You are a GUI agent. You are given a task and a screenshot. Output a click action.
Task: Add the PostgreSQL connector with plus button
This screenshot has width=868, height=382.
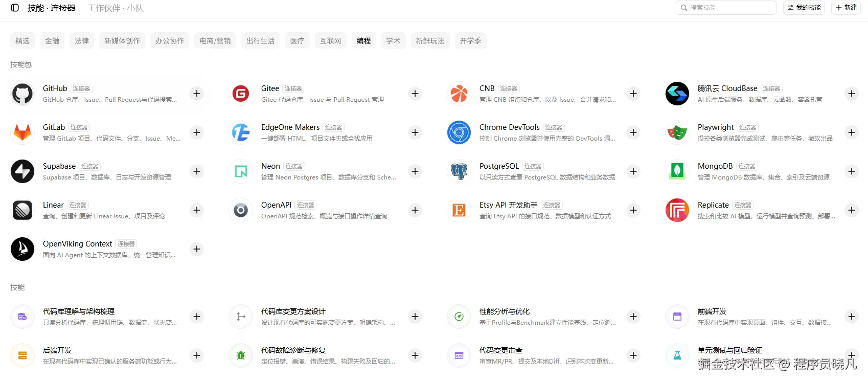point(633,171)
